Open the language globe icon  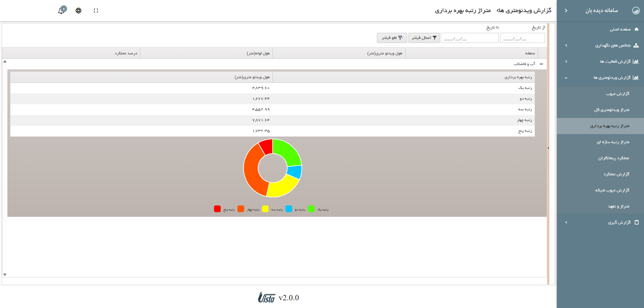[x=78, y=11]
